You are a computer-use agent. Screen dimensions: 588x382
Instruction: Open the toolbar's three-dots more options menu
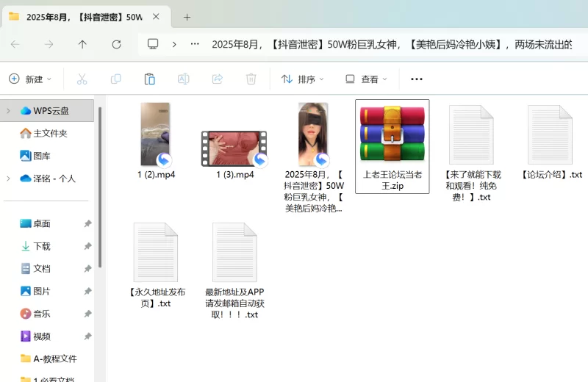point(417,79)
